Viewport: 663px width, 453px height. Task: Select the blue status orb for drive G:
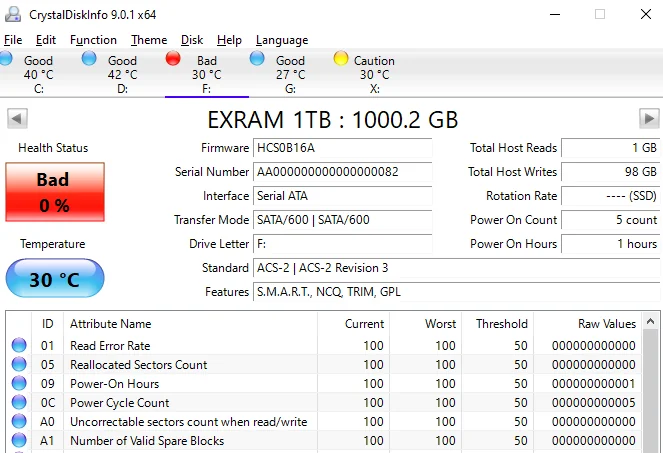click(257, 58)
